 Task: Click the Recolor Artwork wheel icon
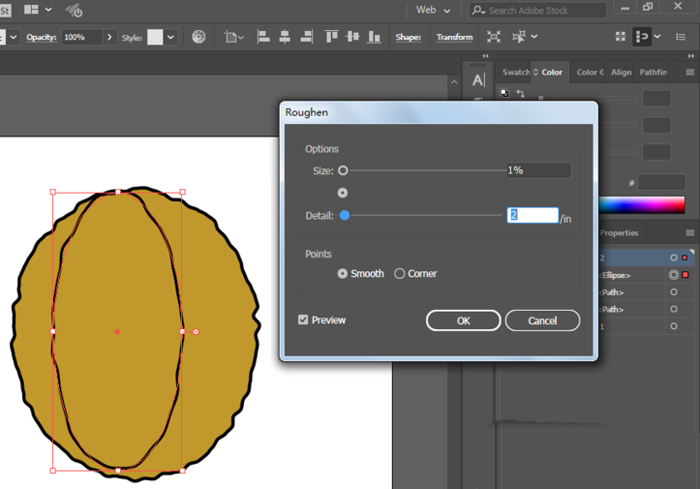pyautogui.click(x=198, y=37)
